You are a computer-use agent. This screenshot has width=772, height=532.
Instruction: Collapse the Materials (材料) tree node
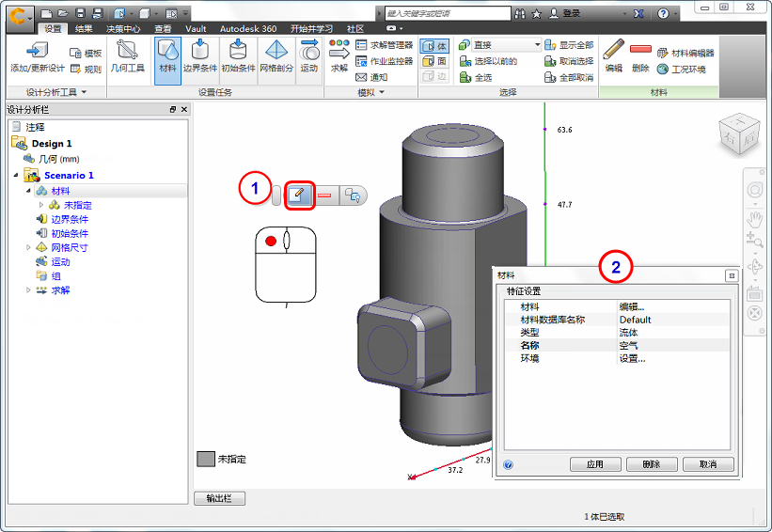point(28,191)
